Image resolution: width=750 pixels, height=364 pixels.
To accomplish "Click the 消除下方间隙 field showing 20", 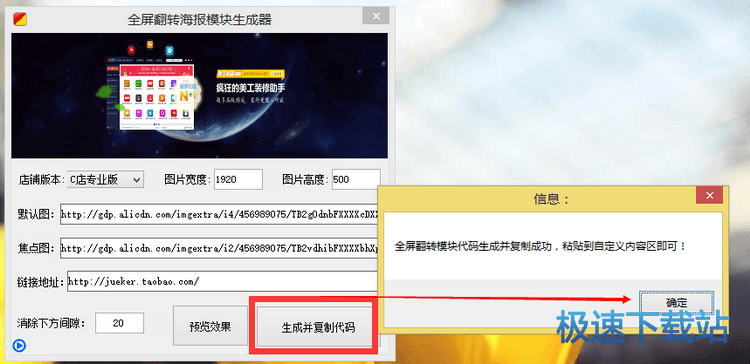I will (x=119, y=323).
